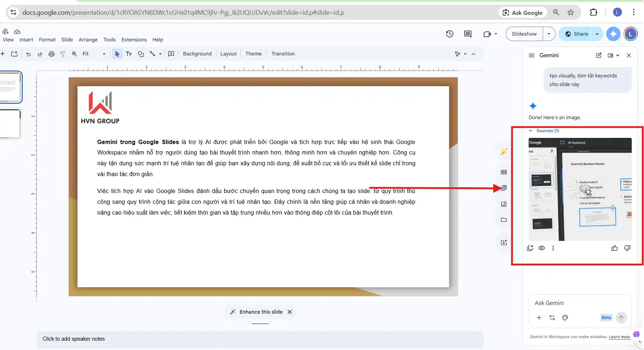
Task: Click the undo arrow in toolbar
Action: (28, 54)
